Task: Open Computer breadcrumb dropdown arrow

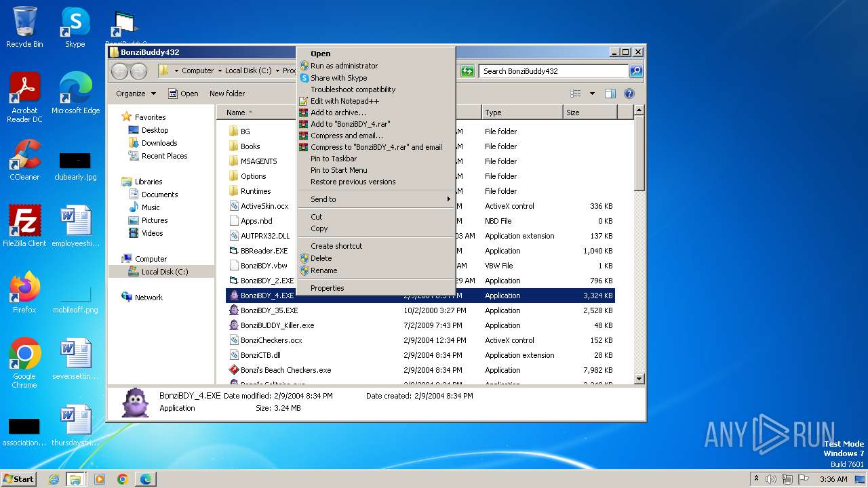Action: (x=220, y=70)
